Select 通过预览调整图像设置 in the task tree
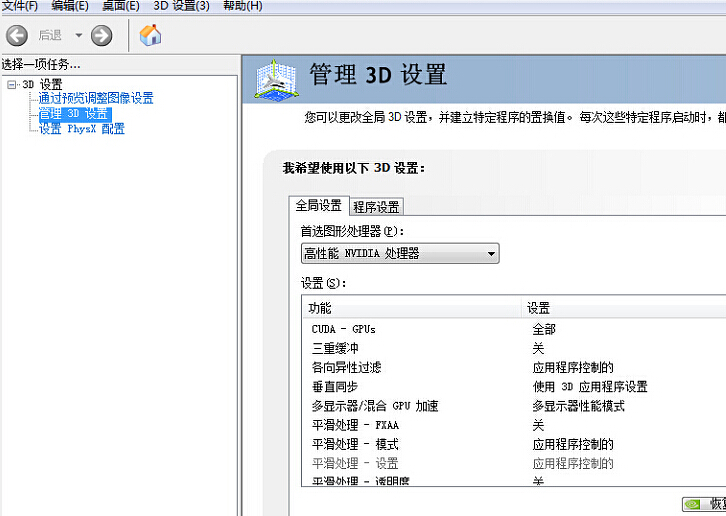This screenshot has height=516, width=726. 96,98
